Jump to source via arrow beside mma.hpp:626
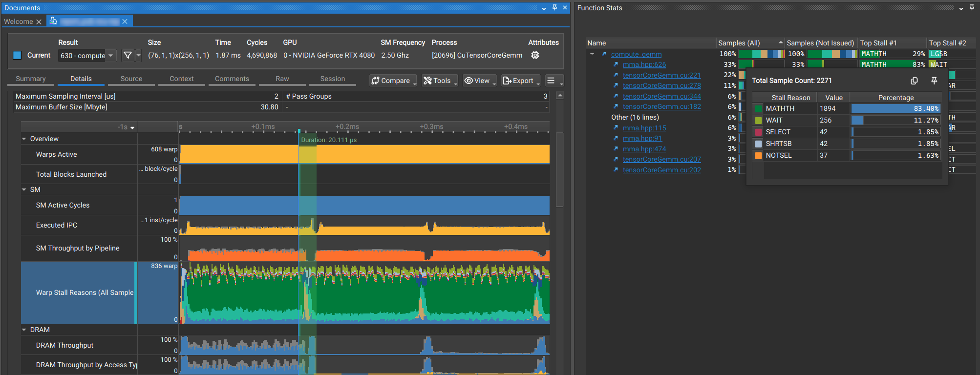980x375 pixels. point(616,64)
